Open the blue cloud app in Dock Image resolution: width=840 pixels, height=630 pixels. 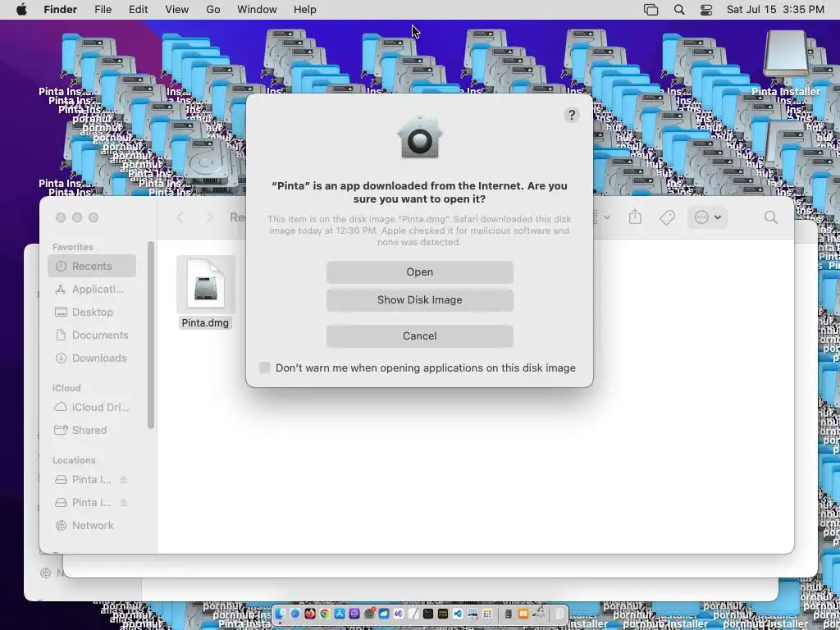pyautogui.click(x=384, y=614)
